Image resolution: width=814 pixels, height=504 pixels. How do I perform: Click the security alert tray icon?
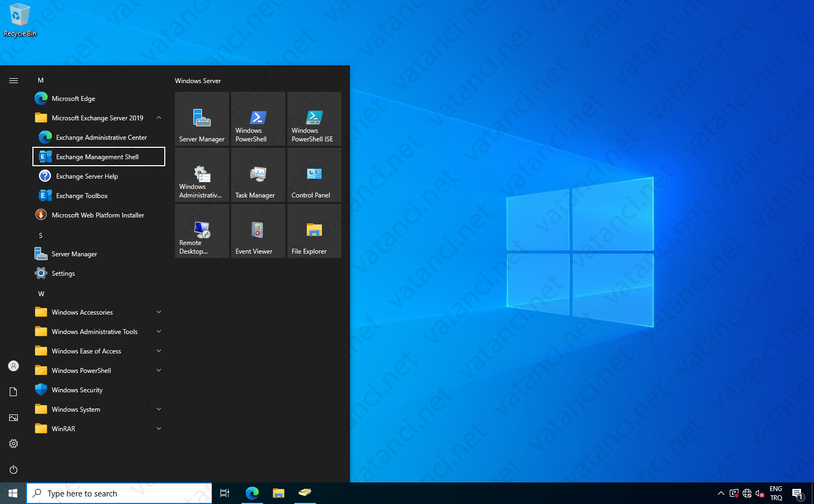(734, 493)
